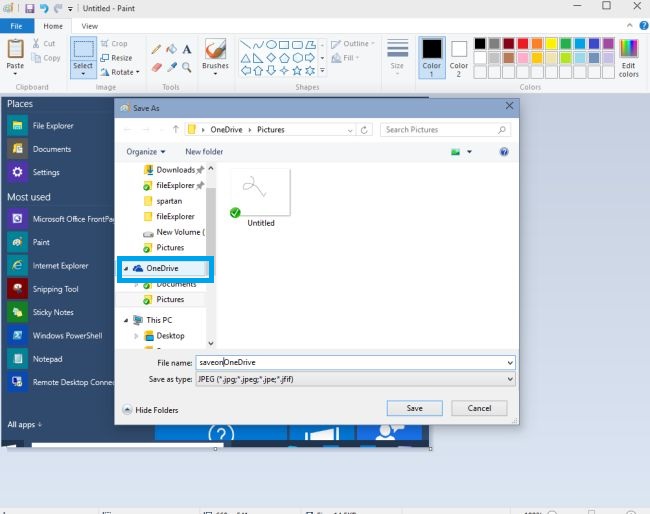Click Pictures in the address bar path
This screenshot has height=514, width=650.
click(271, 130)
